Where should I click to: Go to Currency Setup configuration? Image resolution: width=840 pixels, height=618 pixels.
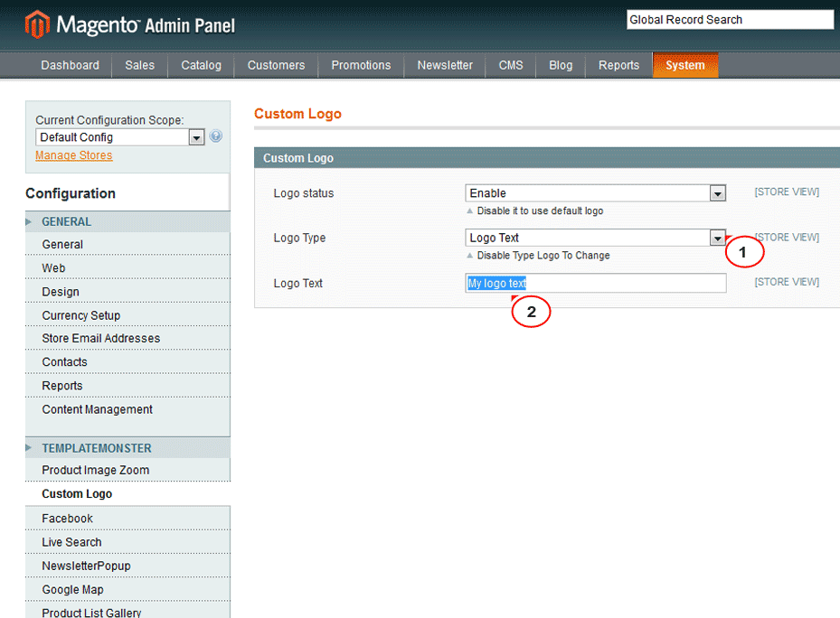[x=80, y=315]
